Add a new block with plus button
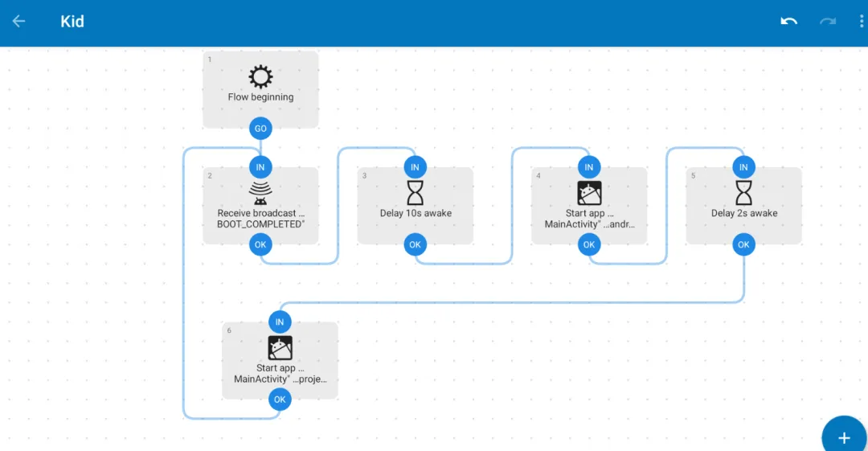Image resolution: width=868 pixels, height=451 pixels. point(844,437)
